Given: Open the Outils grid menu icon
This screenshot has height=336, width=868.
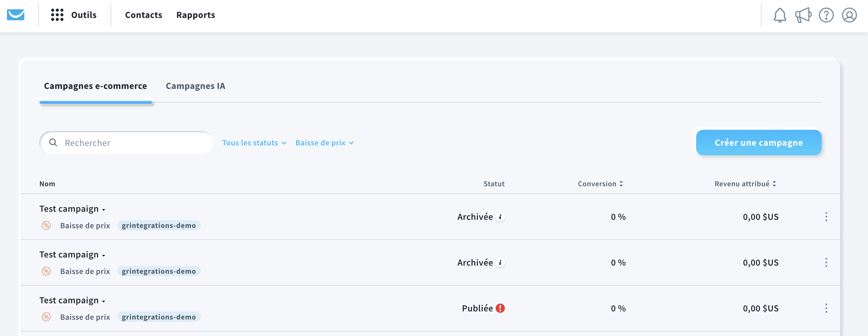Looking at the screenshot, I should (x=57, y=15).
